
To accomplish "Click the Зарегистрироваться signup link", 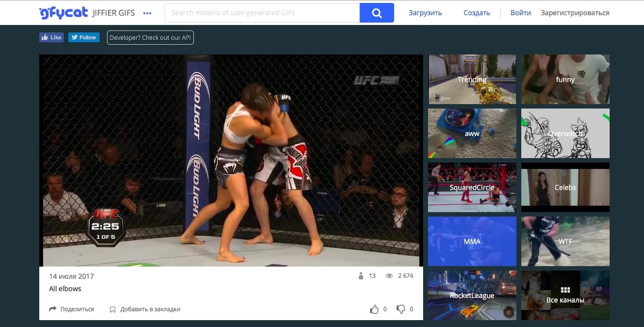I will pyautogui.click(x=575, y=13).
